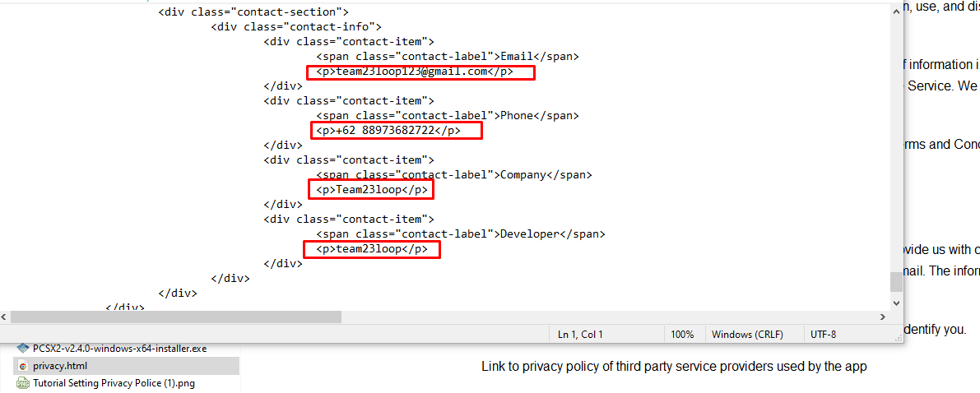
Task: Click the Tutorial Setting Privacy Police PNG icon
Action: click(x=23, y=383)
